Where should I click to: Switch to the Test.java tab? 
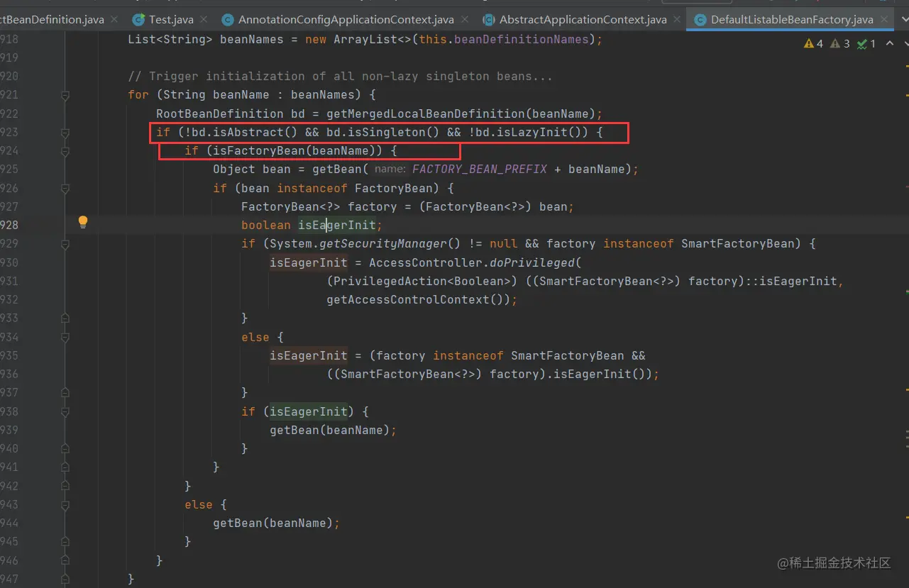(171, 20)
